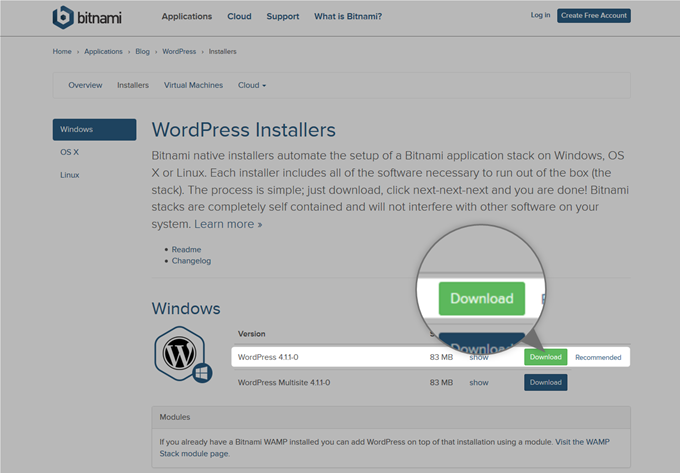Screen dimensions: 680x473
Task: Switch to the Overview tab
Action: pyautogui.click(x=85, y=85)
